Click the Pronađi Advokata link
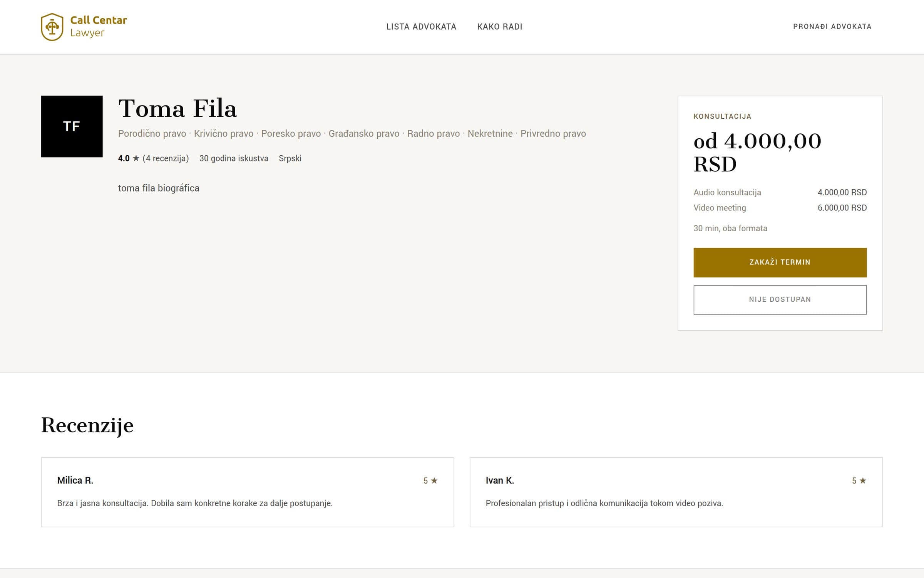Screen dimensions: 924x578 click(832, 27)
